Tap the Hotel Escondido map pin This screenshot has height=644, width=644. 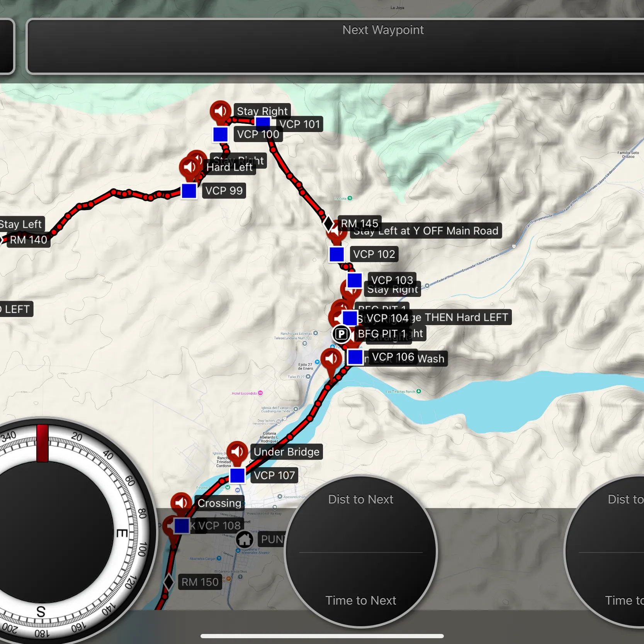(x=260, y=393)
